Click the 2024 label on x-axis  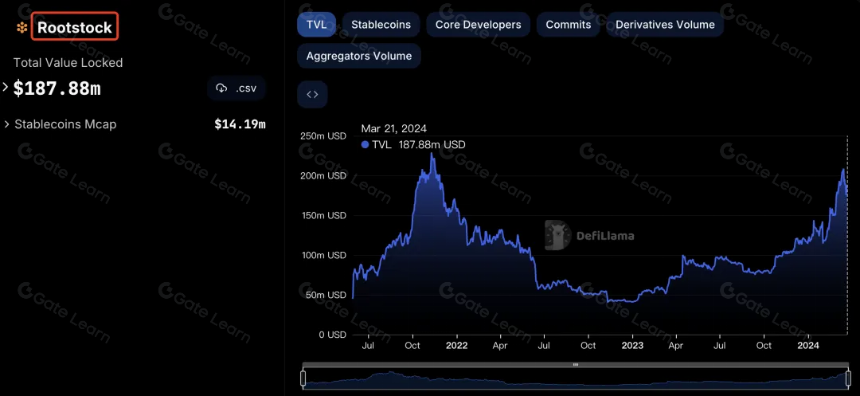point(807,346)
